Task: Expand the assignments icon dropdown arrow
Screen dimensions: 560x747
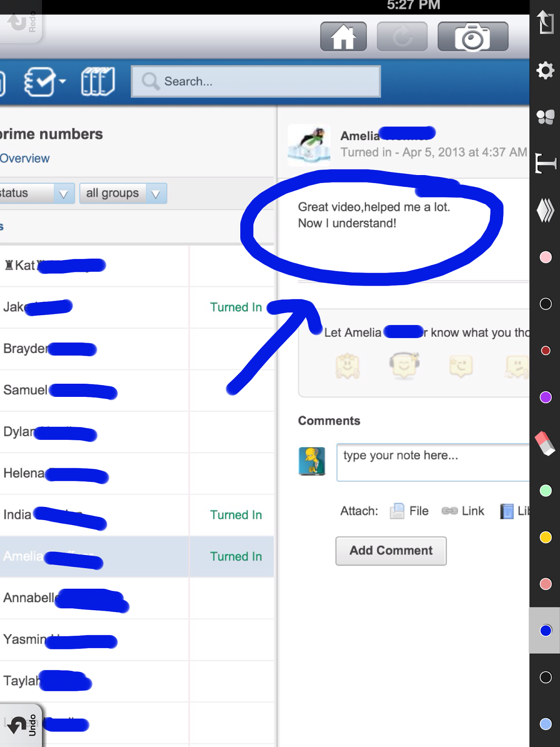Action: coord(62,82)
